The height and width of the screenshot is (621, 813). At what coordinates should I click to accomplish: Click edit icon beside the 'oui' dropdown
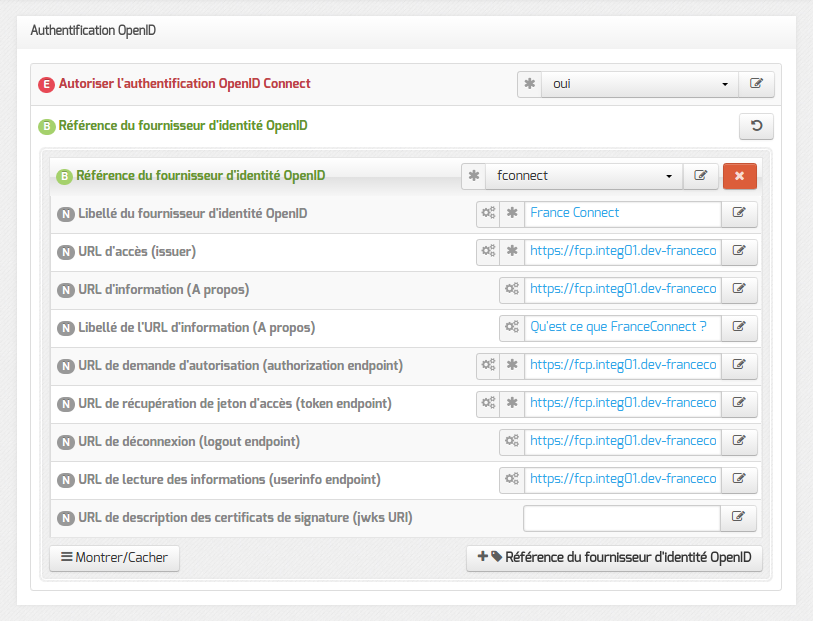tap(756, 84)
